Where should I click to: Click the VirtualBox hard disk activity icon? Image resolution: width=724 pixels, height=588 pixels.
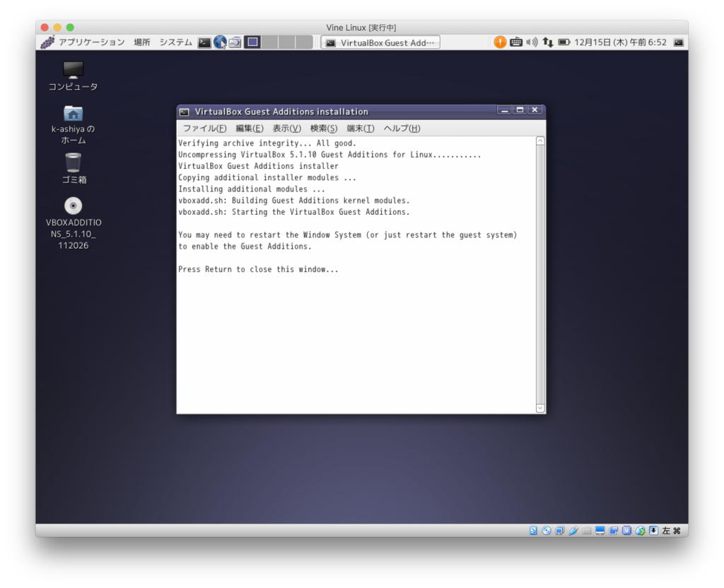(x=533, y=531)
